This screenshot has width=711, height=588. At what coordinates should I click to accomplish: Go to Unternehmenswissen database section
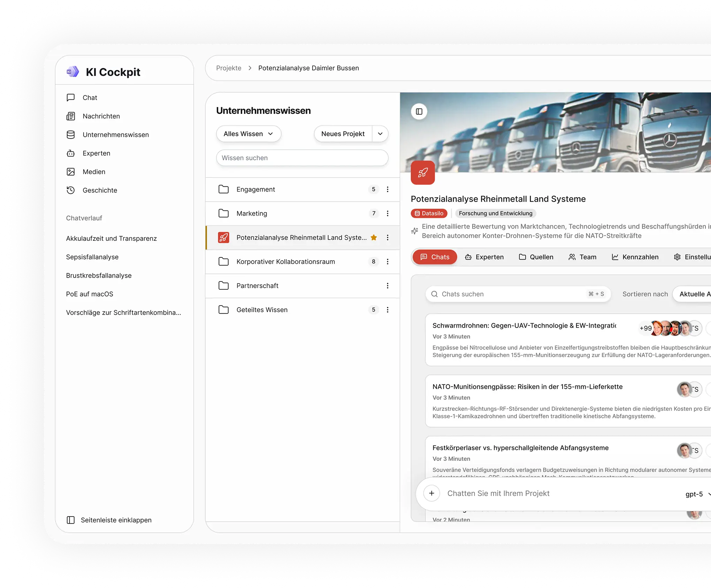point(107,134)
